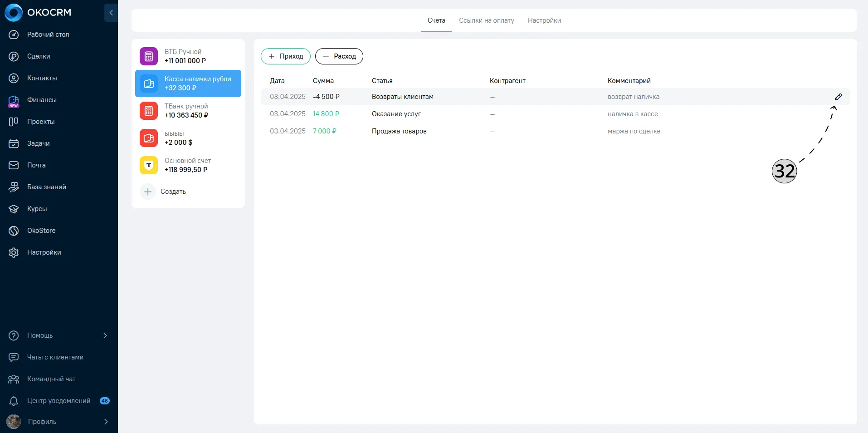Click the 14 800 ₽ amount
868x433 pixels.
[x=326, y=114]
